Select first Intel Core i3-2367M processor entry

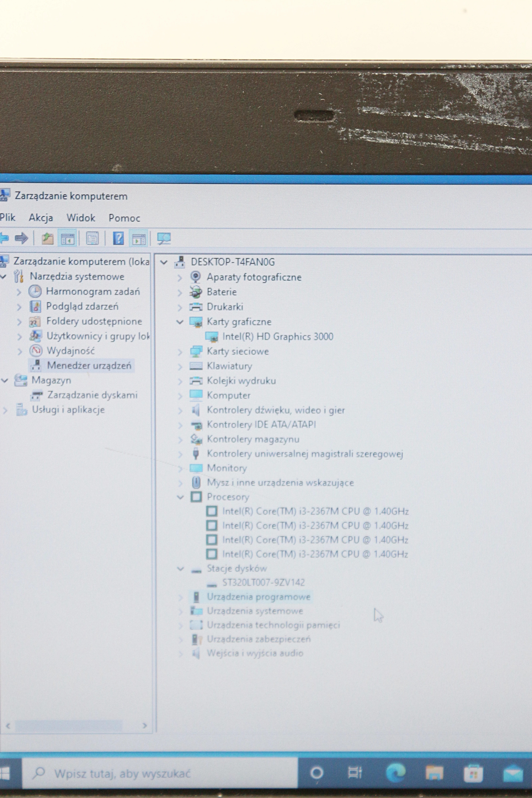pos(315,511)
